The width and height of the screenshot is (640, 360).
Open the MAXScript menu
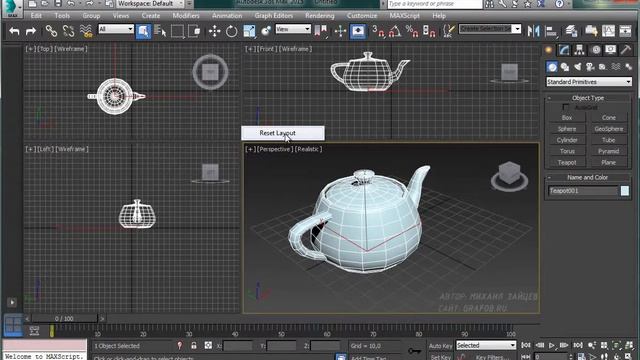click(x=404, y=16)
